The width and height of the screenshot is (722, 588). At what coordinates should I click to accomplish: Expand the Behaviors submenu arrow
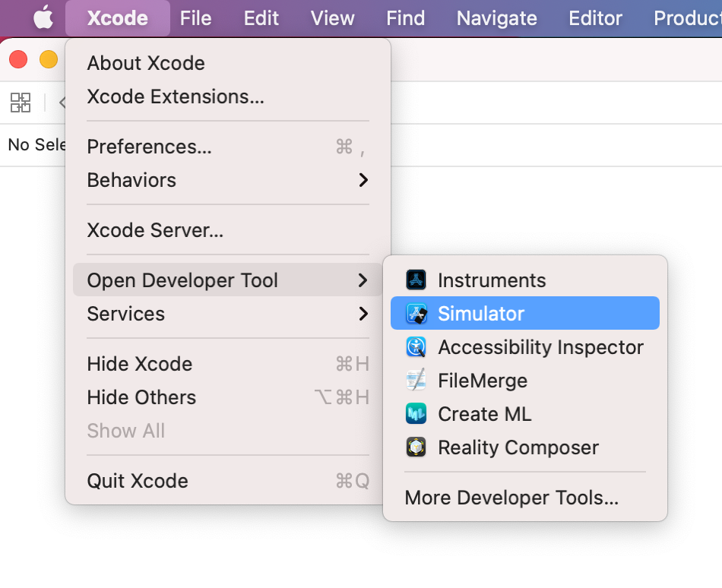363,180
